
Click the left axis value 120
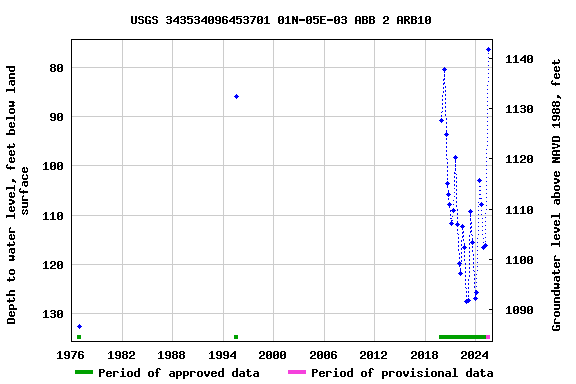click(x=53, y=265)
